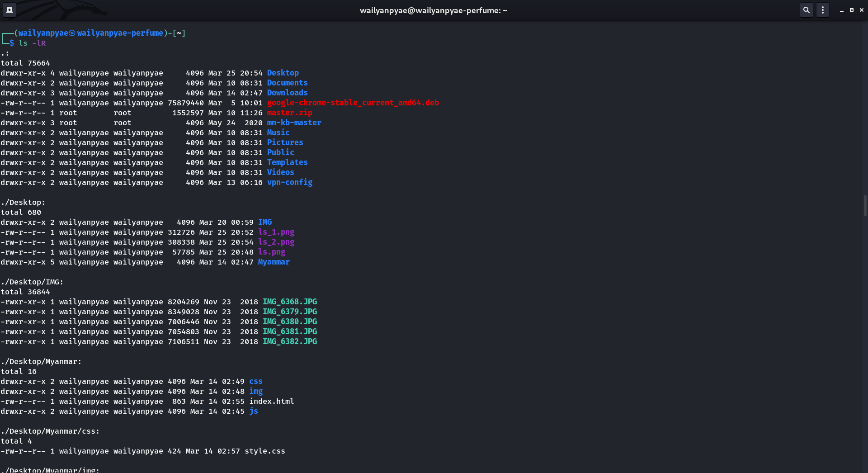868x473 pixels.
Task: Click the typed ls -lR command
Action: tap(32, 43)
